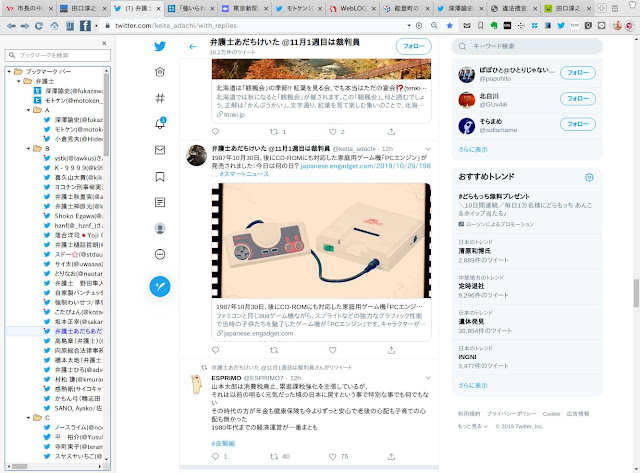Switch to 市長の中 browser tab
This screenshot has height=473, width=640.
[29, 8]
